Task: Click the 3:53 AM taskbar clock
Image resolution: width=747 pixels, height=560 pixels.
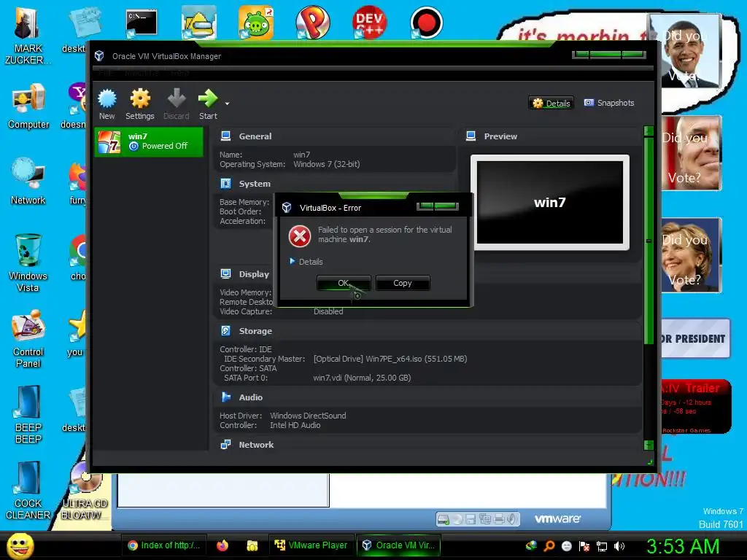Action: [683, 546]
